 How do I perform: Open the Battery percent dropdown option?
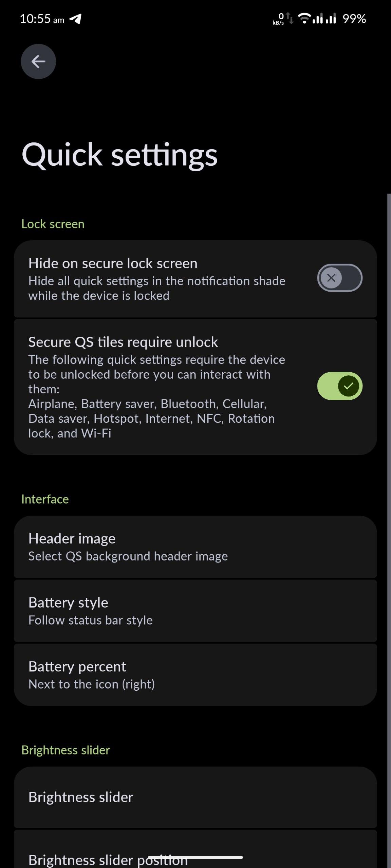point(195,675)
